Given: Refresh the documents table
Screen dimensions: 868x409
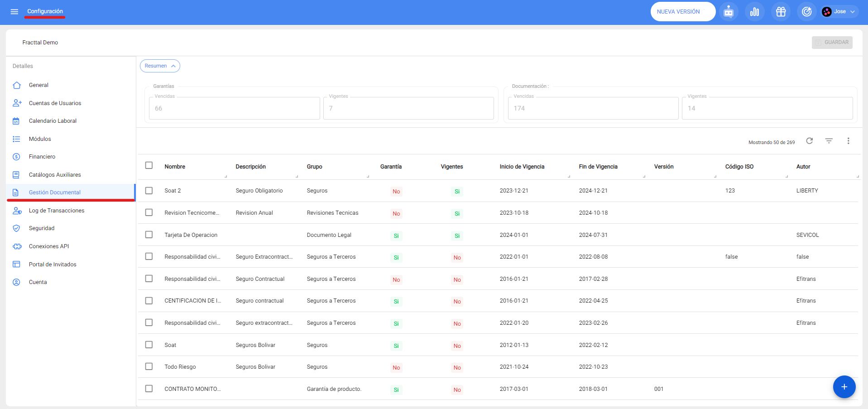Looking at the screenshot, I should coord(809,141).
